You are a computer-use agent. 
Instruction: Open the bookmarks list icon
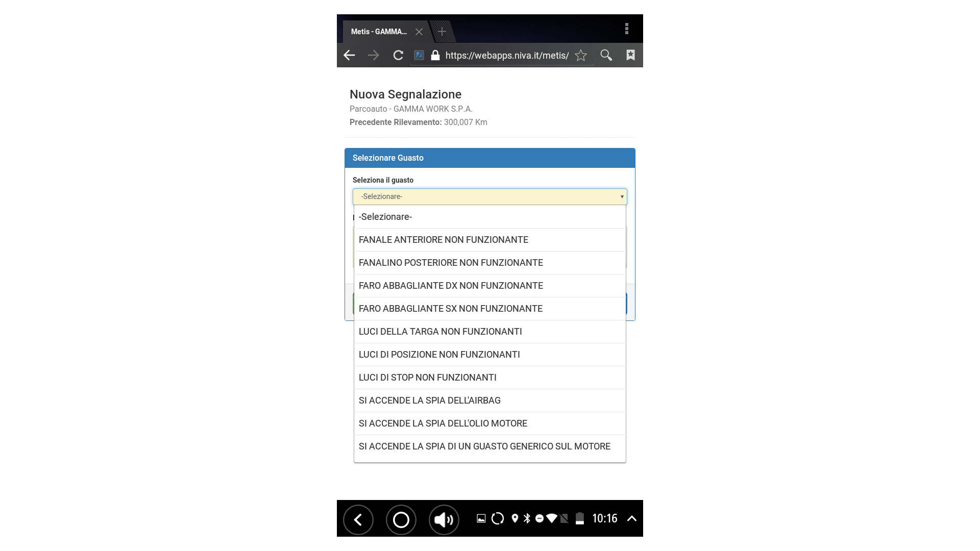[630, 55]
